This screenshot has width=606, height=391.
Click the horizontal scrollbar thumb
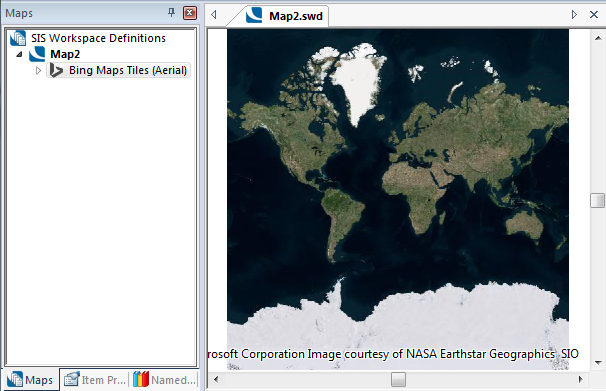pos(398,379)
